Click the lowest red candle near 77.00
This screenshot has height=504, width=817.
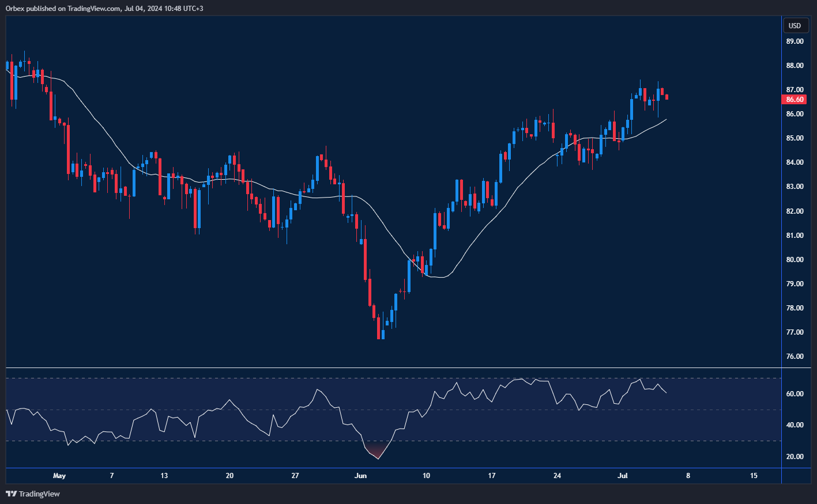click(x=379, y=329)
